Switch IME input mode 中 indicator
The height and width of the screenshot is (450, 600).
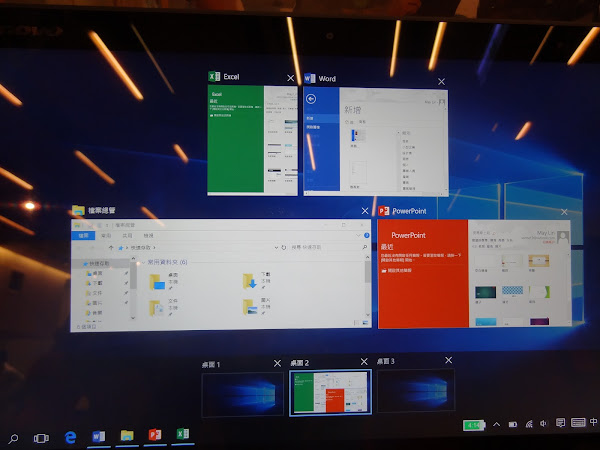(x=593, y=422)
